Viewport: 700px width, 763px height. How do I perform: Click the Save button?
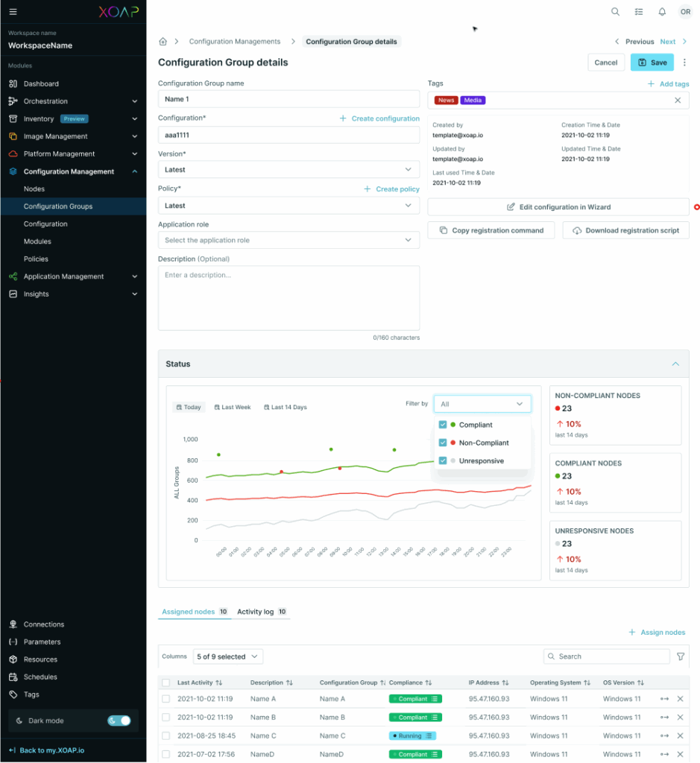tap(652, 63)
